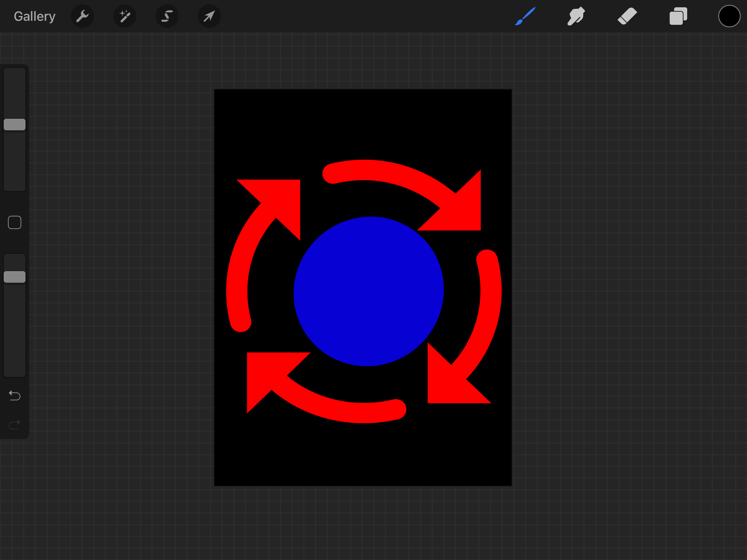Select the Eraser tool
Screen dimensions: 747x560
pos(627,16)
